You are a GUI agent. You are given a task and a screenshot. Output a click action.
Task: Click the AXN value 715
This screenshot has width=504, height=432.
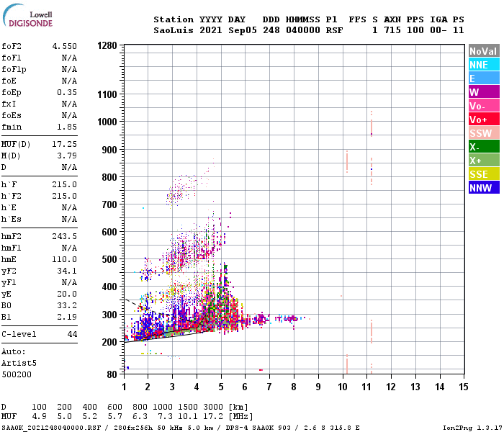392,30
